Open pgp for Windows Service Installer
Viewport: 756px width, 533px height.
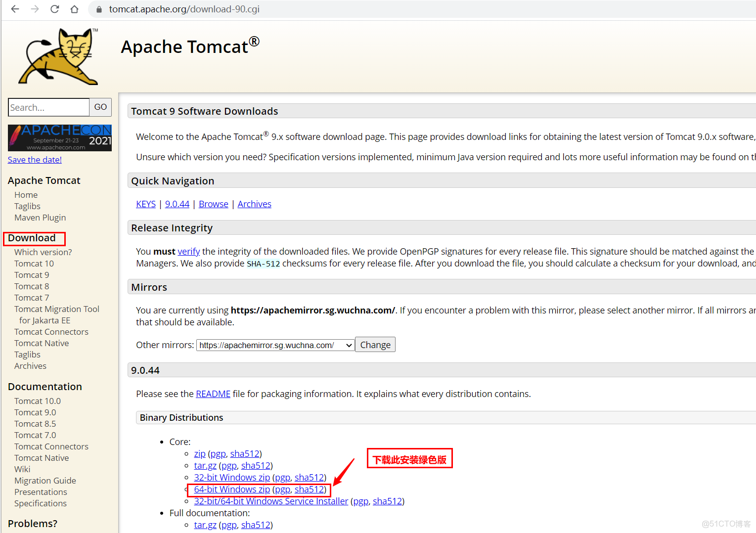click(360, 501)
